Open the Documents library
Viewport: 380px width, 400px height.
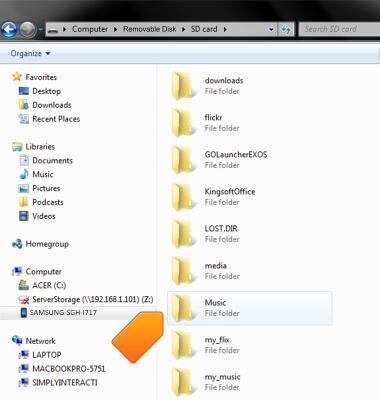(52, 160)
